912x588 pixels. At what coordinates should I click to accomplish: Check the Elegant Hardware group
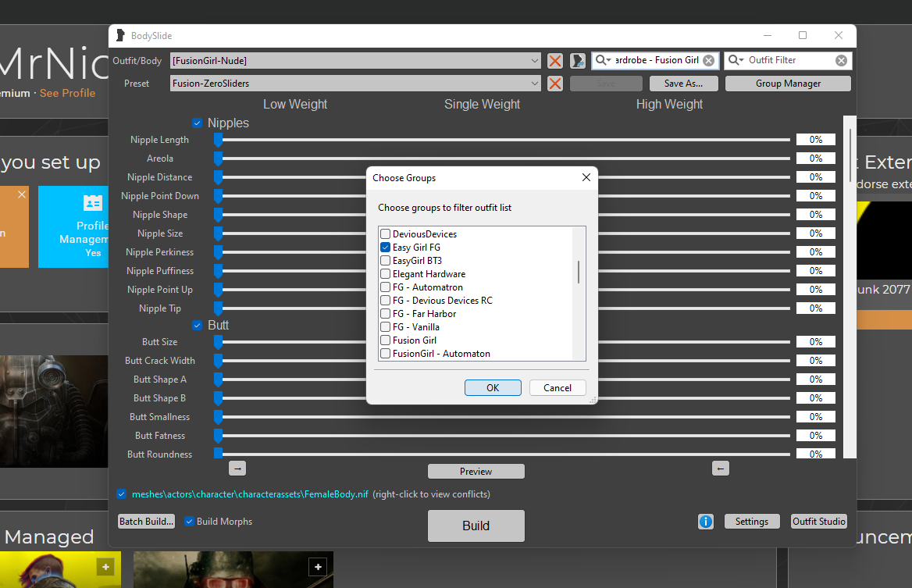pos(385,274)
